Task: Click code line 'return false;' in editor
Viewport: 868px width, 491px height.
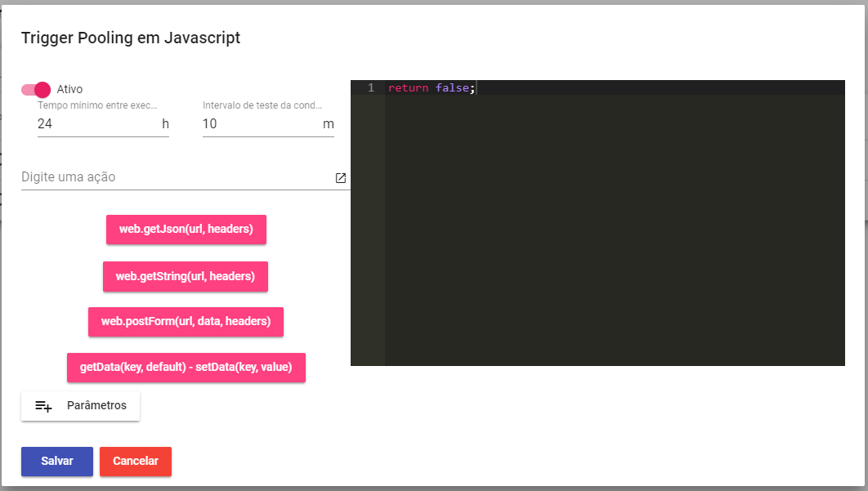Action: tap(432, 87)
